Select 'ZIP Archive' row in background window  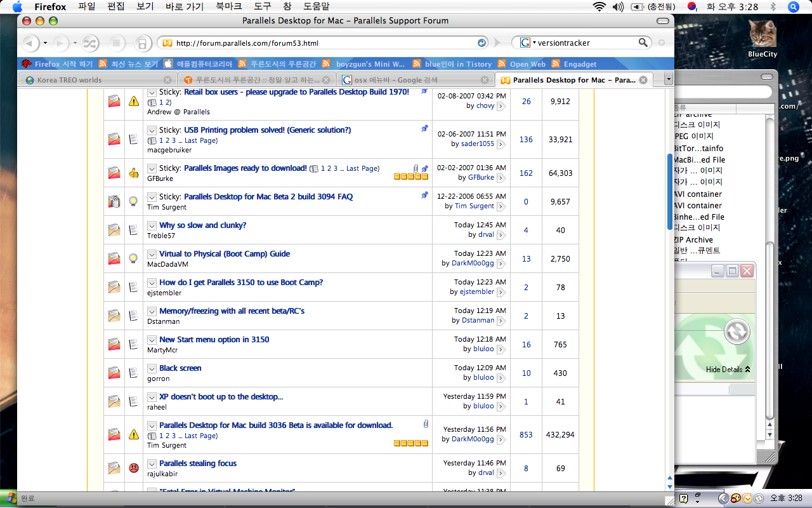[x=693, y=239]
